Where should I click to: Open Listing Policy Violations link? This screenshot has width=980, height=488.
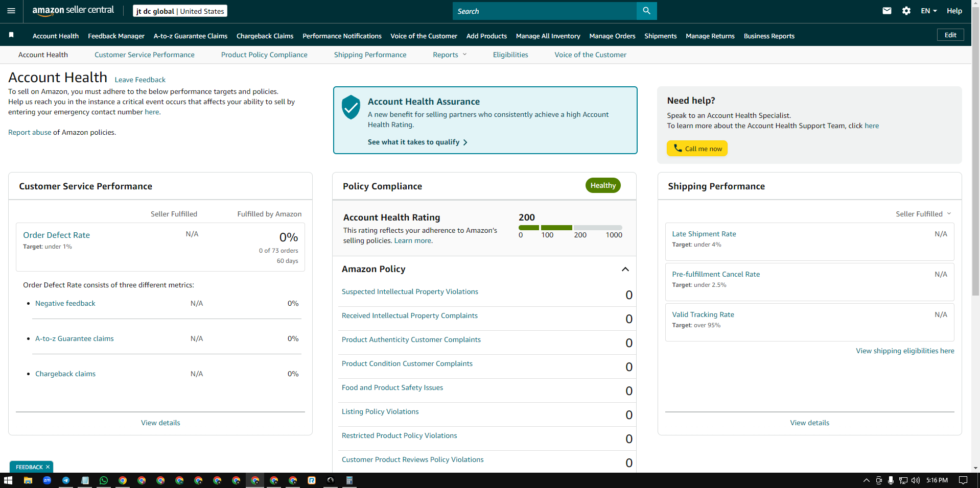point(380,411)
